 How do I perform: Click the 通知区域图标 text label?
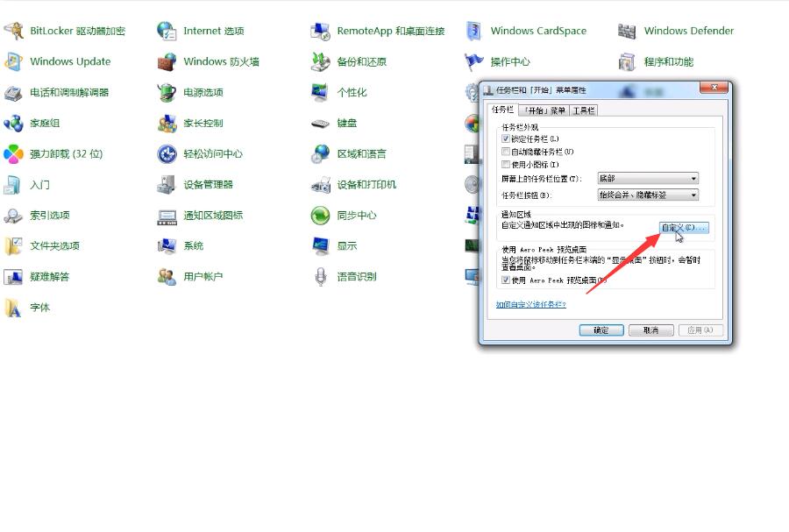coord(213,216)
